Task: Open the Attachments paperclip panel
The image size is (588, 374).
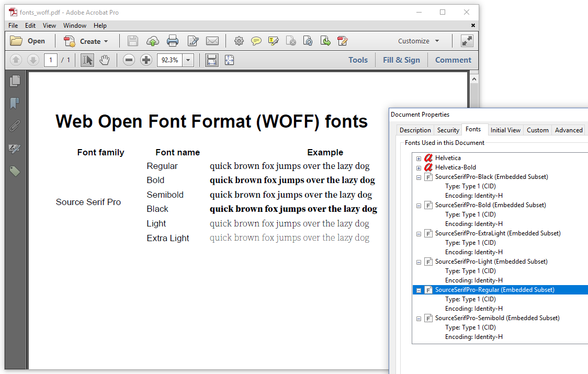Action: click(x=15, y=126)
